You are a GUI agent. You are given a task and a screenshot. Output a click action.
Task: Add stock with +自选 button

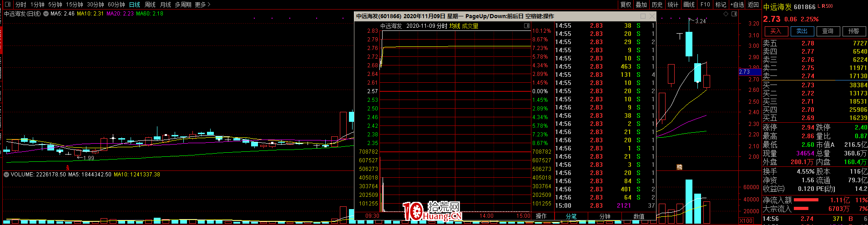pyautogui.click(x=737, y=5)
